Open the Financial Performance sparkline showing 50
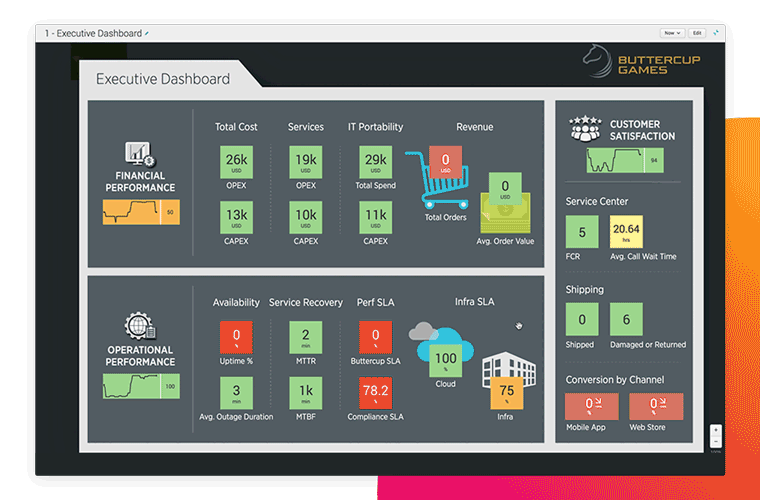 pyautogui.click(x=141, y=212)
